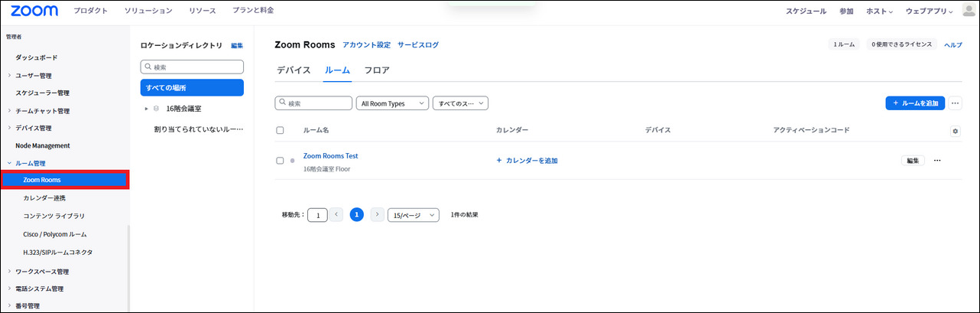Click the location directory search field
The width and height of the screenshot is (980, 313).
192,67
